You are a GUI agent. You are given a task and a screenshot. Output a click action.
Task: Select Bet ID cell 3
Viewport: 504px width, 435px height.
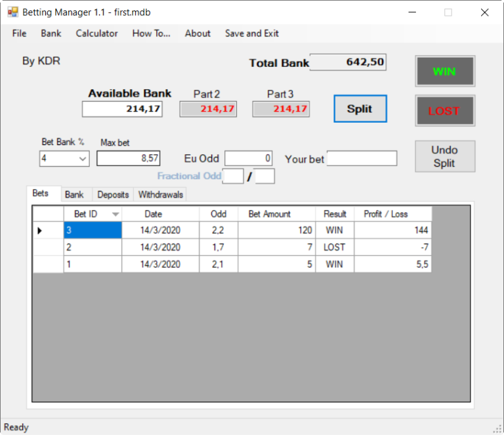click(93, 230)
